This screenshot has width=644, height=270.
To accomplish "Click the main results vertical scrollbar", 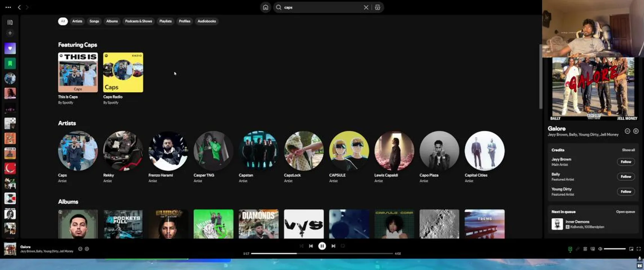I will [x=541, y=76].
